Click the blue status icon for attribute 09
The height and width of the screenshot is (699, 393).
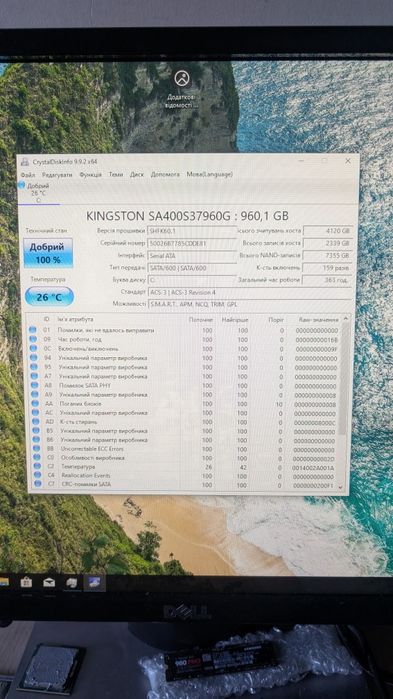[33, 340]
